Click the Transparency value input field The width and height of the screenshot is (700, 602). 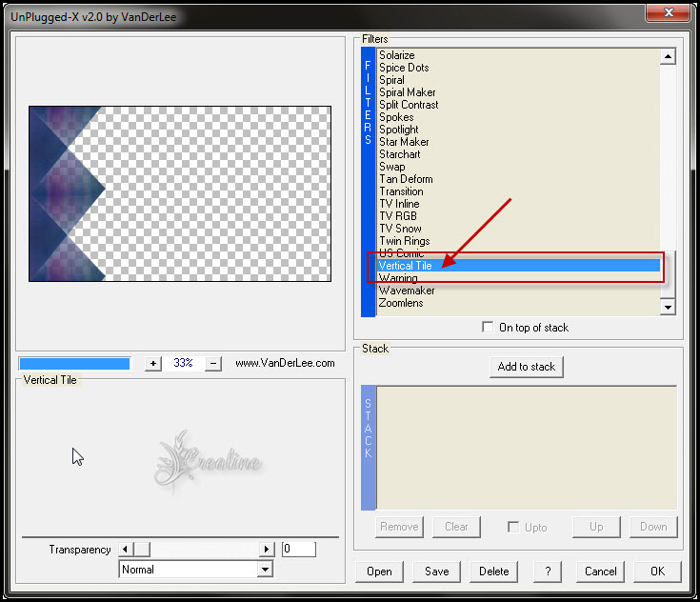point(298,550)
